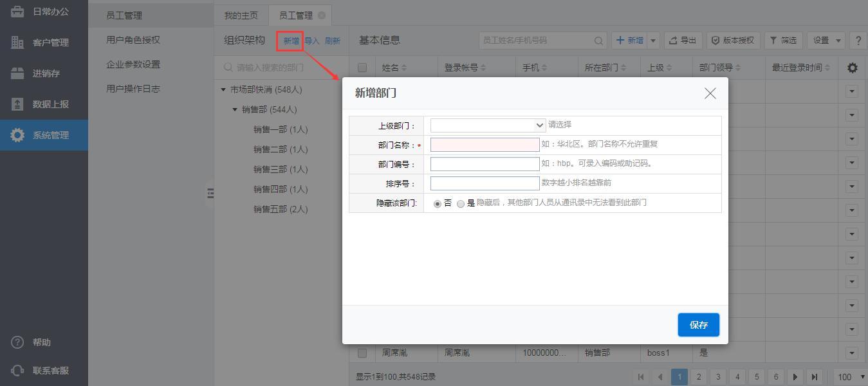Click the table column settings gear

click(x=853, y=68)
